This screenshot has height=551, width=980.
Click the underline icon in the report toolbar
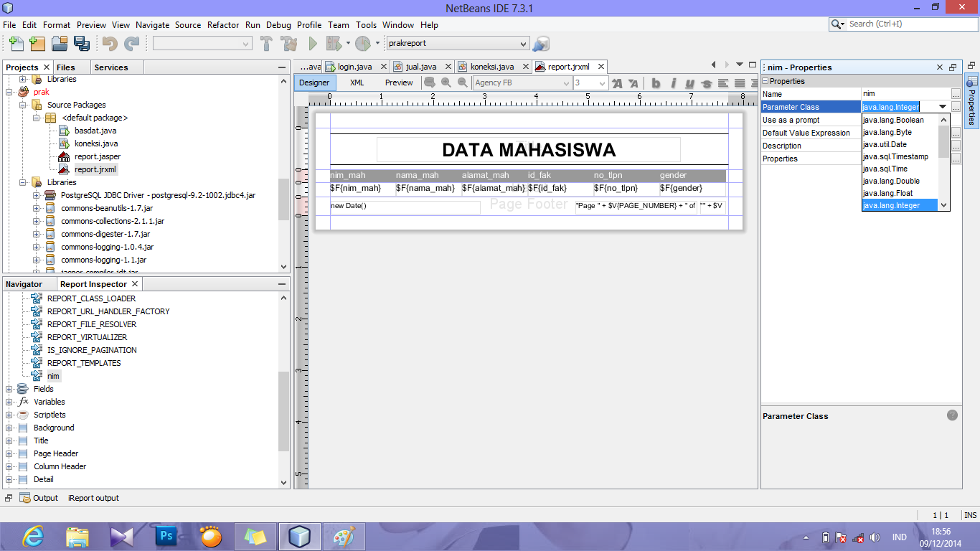(690, 83)
